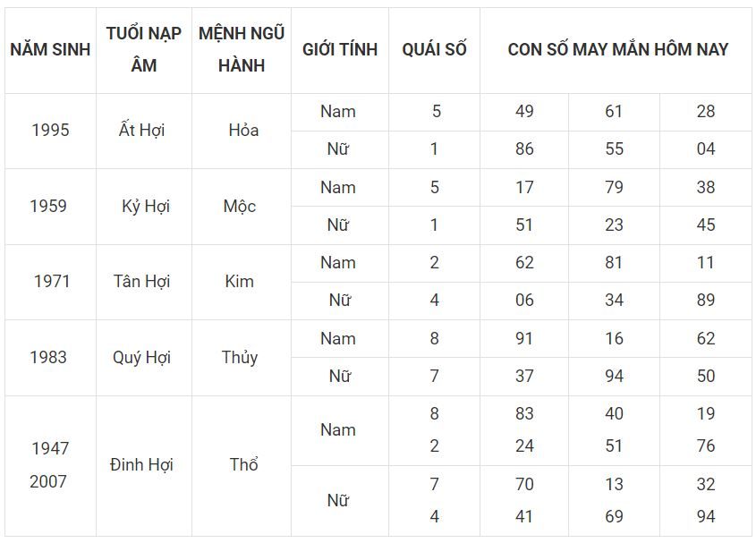Select the QUÁI SỐ column header
This screenshot has width=756, height=543.
(434, 49)
